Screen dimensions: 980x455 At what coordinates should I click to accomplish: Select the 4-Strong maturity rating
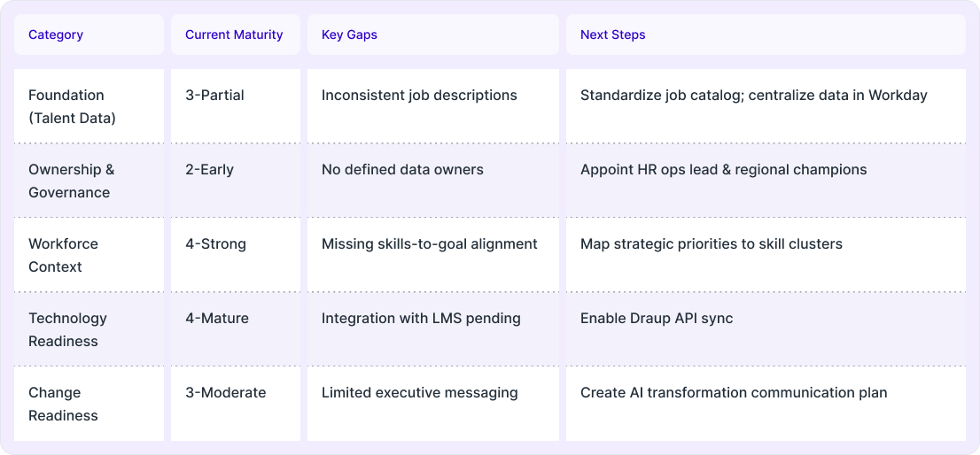[x=215, y=244]
